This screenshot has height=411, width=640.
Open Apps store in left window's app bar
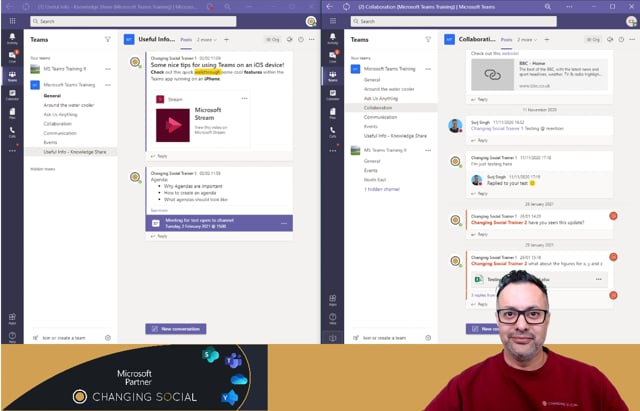[x=12, y=319]
